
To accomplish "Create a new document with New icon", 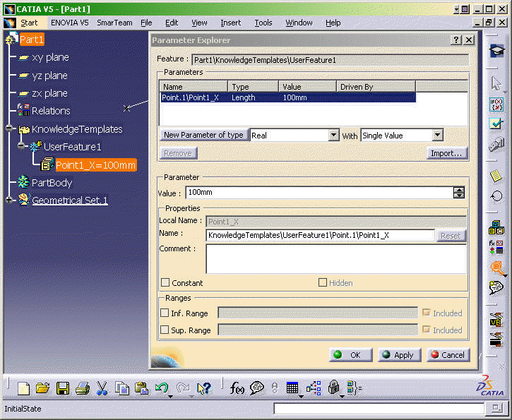I will pos(23,388).
